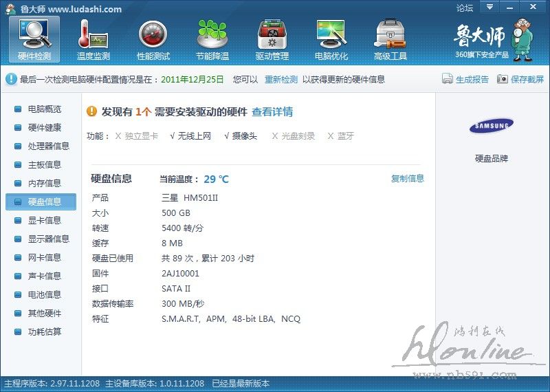Click the 生成报告 generate report button
The width and height of the screenshot is (550, 392).
click(x=465, y=79)
